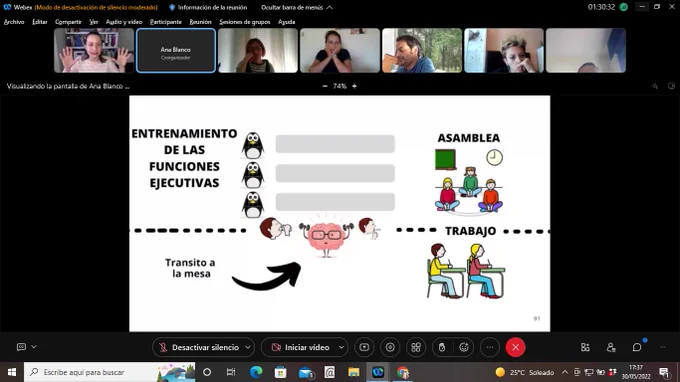
Task: Open Cortana circle icon in taskbar
Action: 207,372
